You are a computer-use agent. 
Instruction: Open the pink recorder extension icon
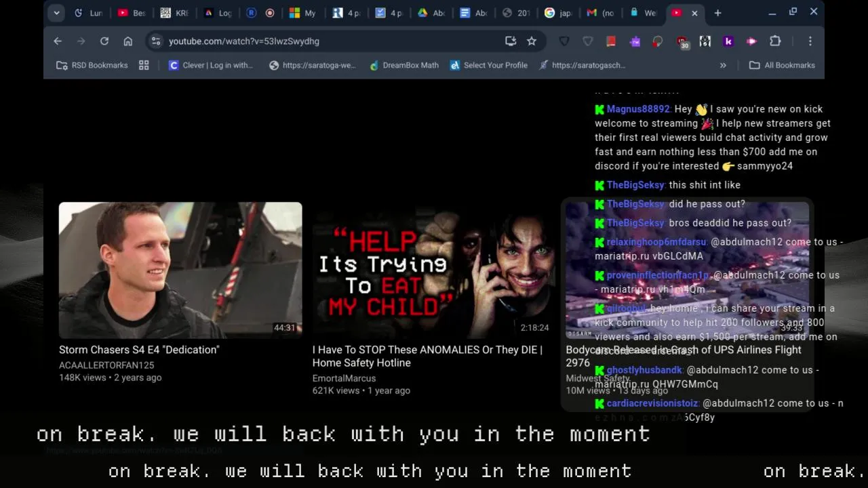(x=751, y=41)
